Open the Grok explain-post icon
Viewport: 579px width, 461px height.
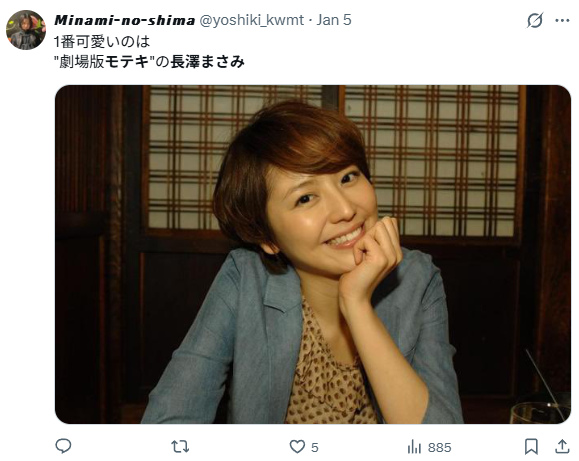point(534,20)
